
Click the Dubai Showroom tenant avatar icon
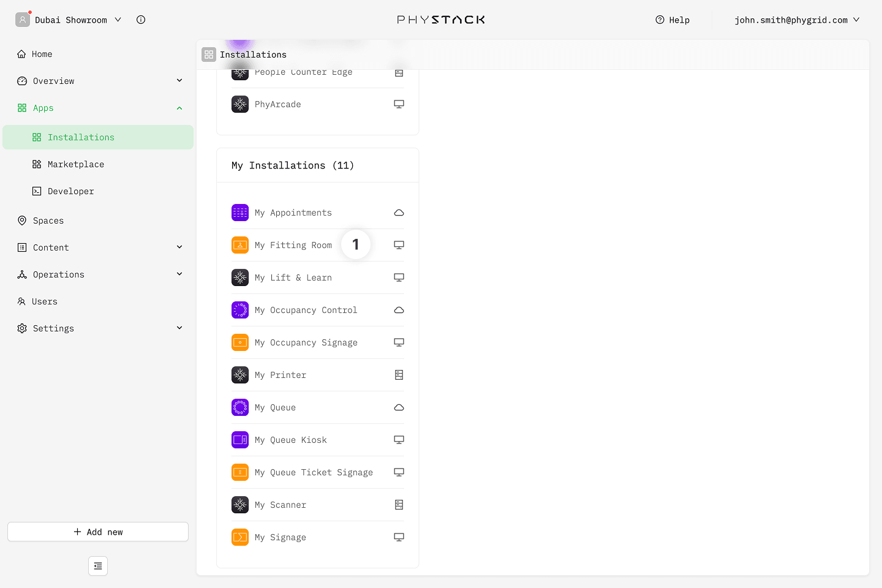coord(23,20)
